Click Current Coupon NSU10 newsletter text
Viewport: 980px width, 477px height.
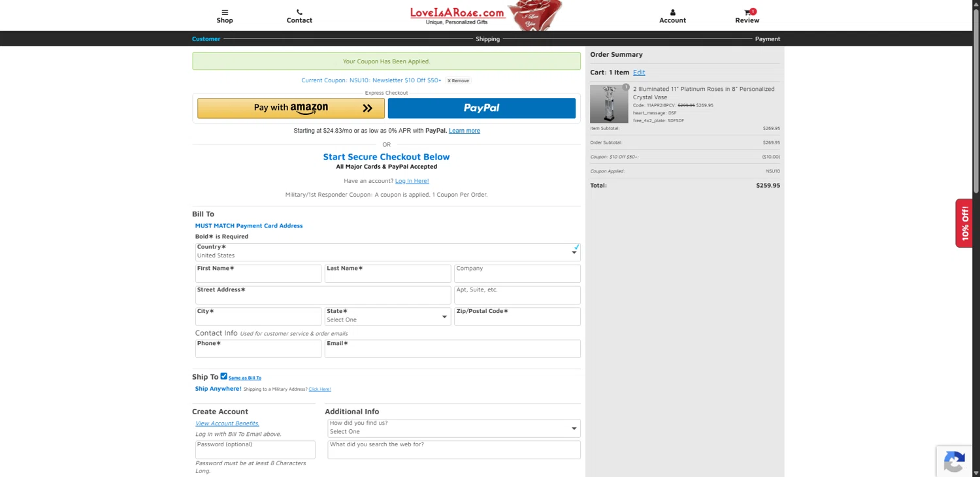tap(371, 80)
